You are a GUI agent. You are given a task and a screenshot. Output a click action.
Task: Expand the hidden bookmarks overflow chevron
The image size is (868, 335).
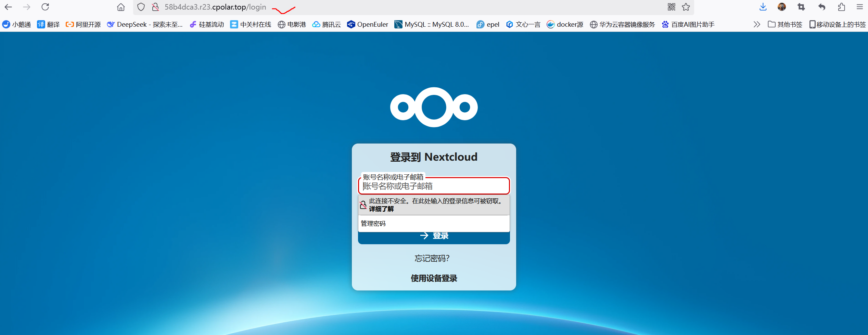(x=756, y=24)
